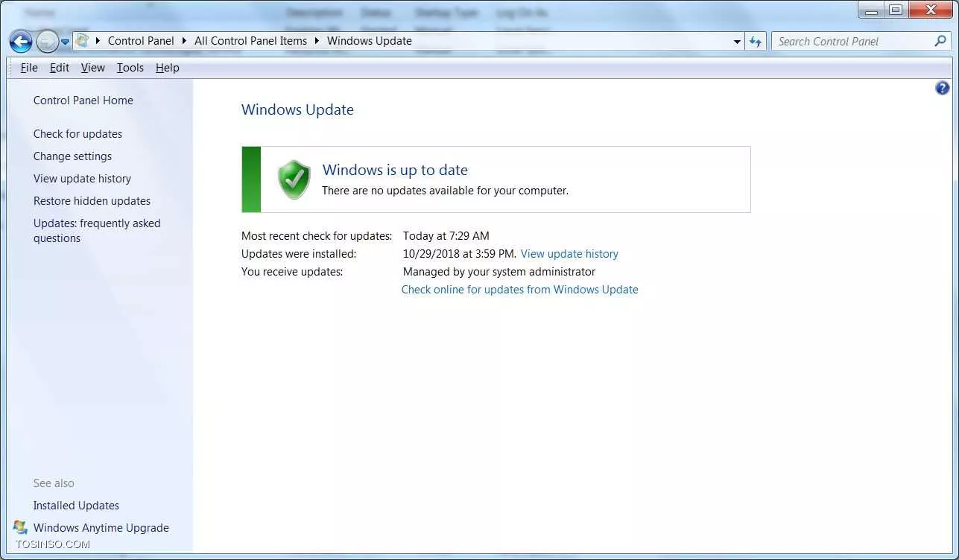Open the Help menu

click(168, 68)
